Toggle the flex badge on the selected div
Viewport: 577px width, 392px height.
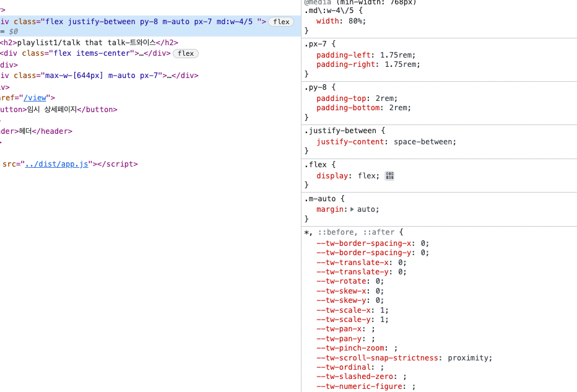(x=281, y=22)
